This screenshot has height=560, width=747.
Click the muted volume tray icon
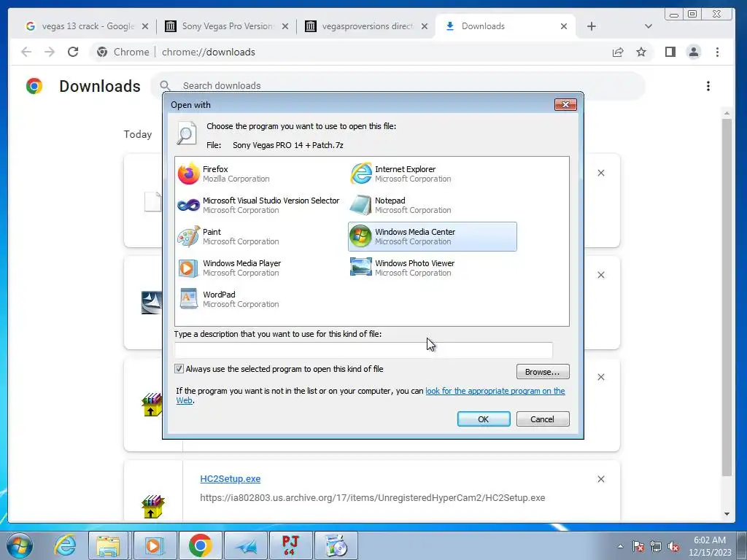click(673, 546)
